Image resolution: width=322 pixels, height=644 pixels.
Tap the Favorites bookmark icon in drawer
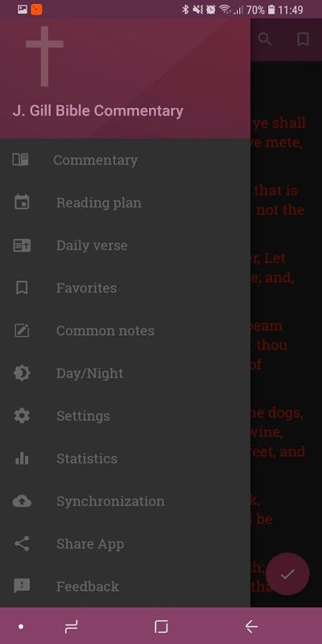tap(22, 288)
